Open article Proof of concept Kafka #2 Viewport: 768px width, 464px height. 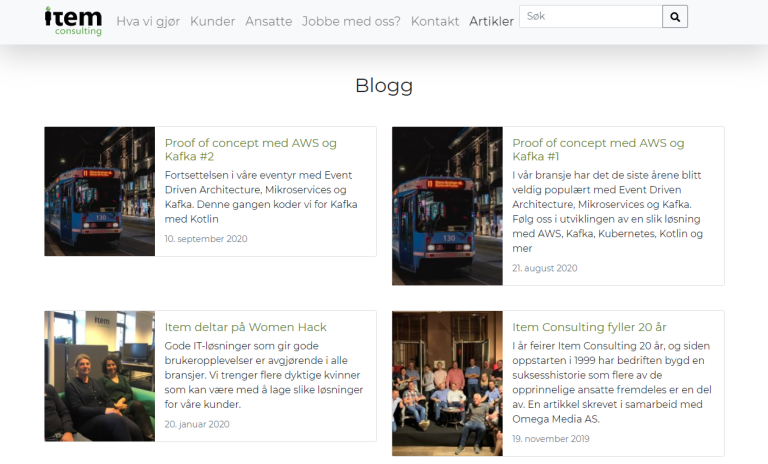coord(250,149)
